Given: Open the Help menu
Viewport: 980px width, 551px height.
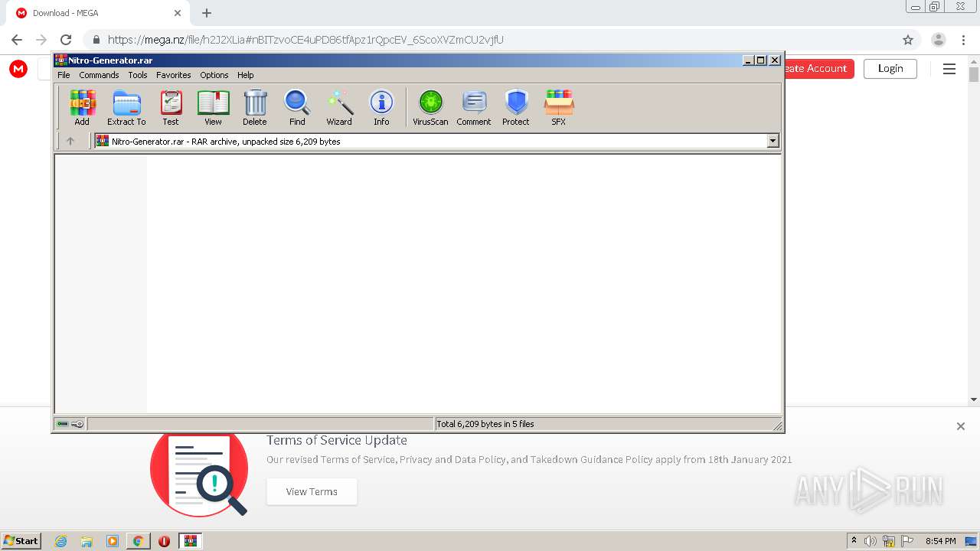Looking at the screenshot, I should tap(246, 75).
